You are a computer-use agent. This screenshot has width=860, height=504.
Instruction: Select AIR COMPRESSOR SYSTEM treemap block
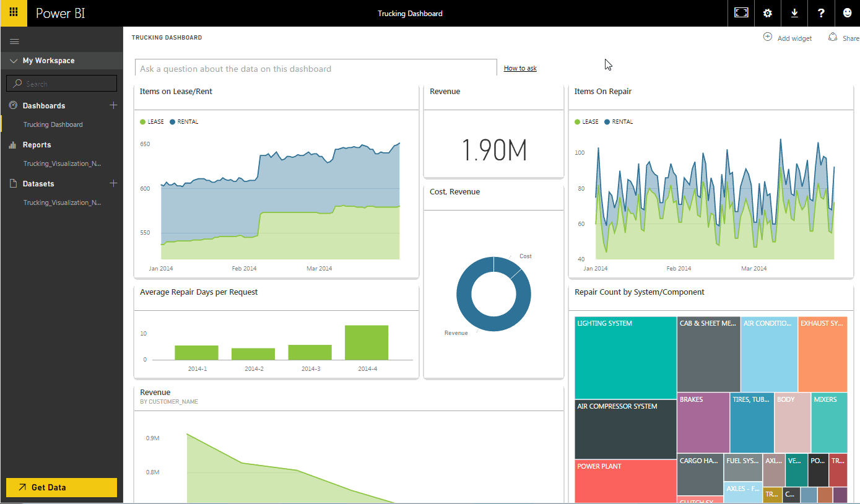pyautogui.click(x=625, y=429)
